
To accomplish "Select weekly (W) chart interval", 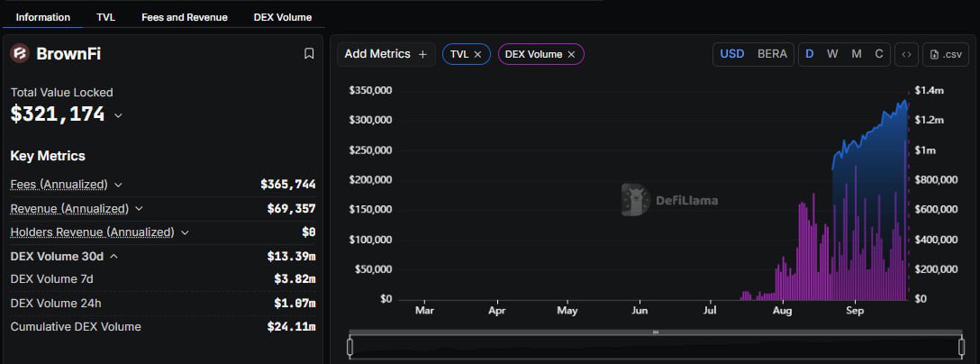I will (832, 54).
